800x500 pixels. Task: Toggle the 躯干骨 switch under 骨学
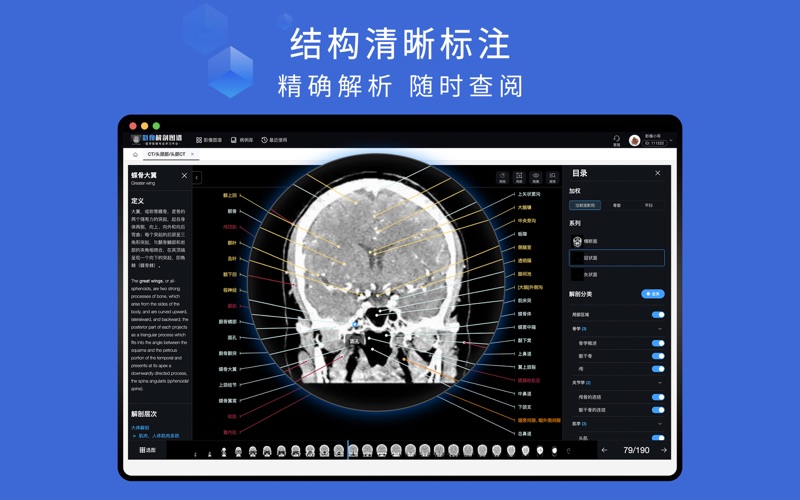658,356
